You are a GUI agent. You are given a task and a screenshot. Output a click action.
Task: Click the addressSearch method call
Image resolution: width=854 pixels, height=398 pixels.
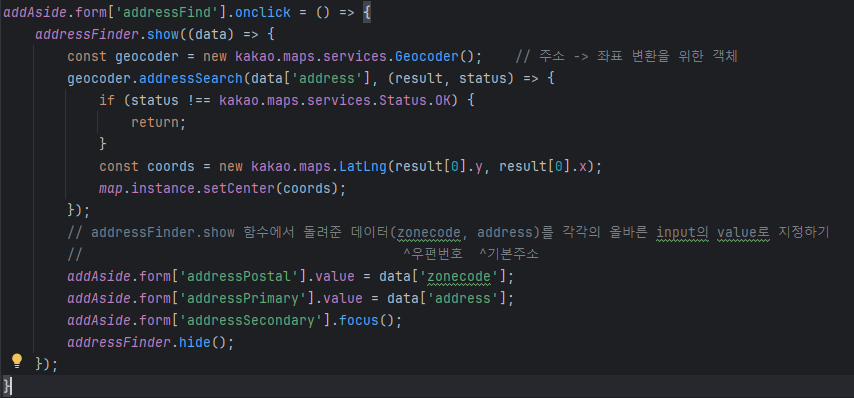191,78
